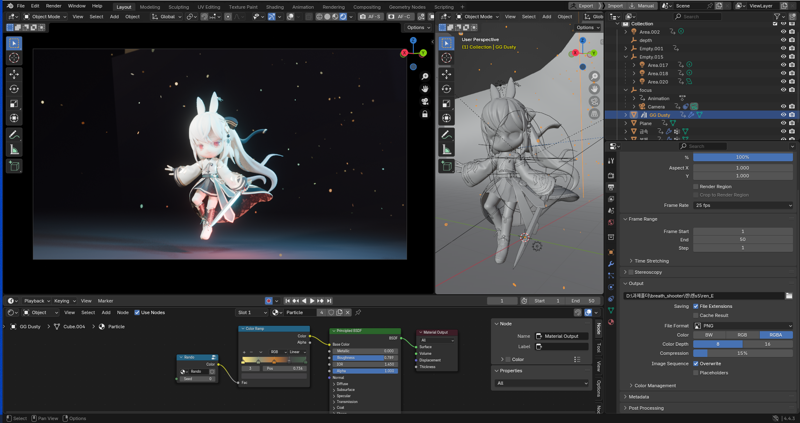Expand the Plane object in outliner
The height and width of the screenshot is (423, 800).
pos(626,123)
